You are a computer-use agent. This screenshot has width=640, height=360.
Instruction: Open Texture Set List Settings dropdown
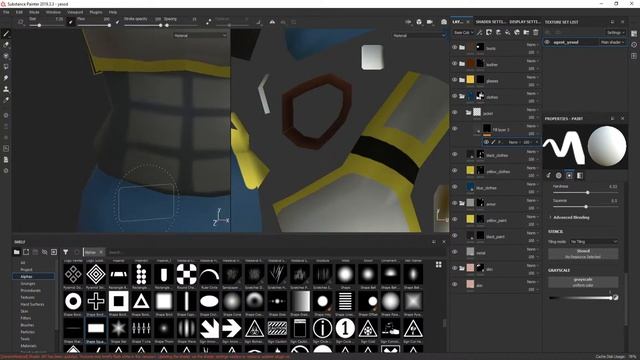[615, 33]
